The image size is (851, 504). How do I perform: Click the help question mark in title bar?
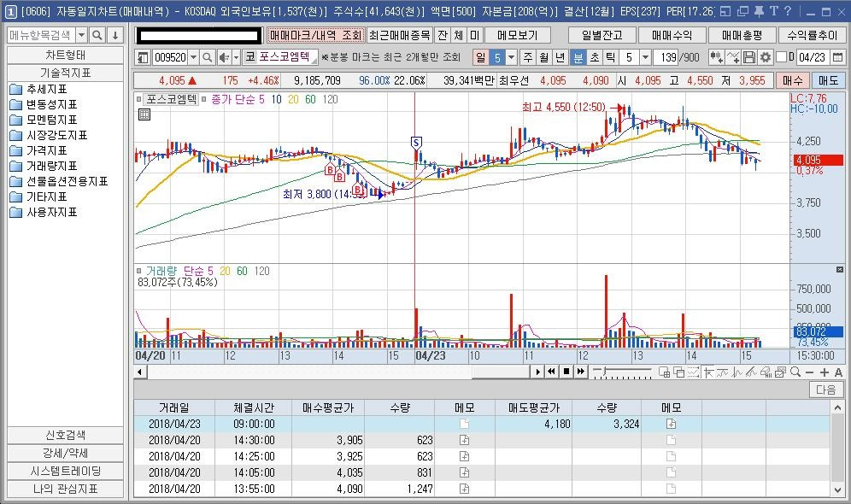point(788,11)
